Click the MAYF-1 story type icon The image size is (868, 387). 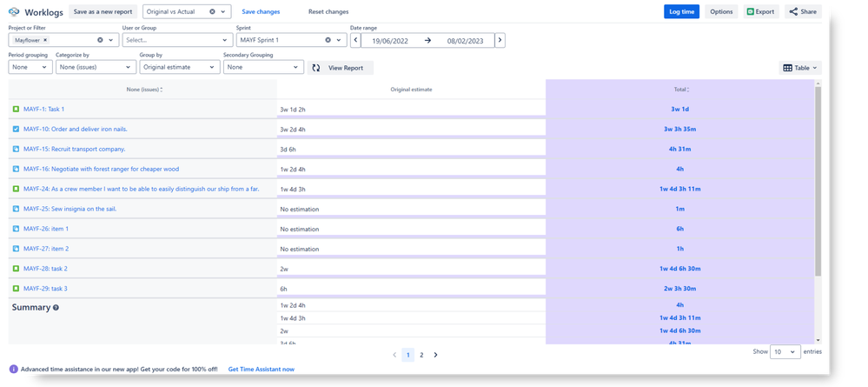pos(16,110)
